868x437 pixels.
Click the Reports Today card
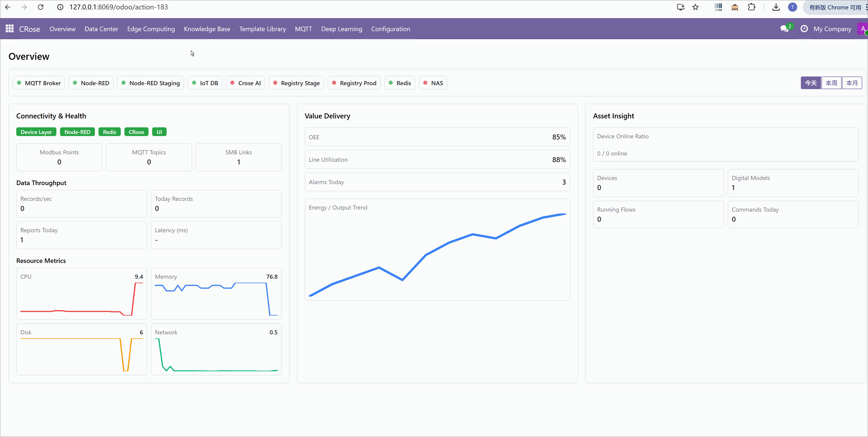click(x=82, y=235)
